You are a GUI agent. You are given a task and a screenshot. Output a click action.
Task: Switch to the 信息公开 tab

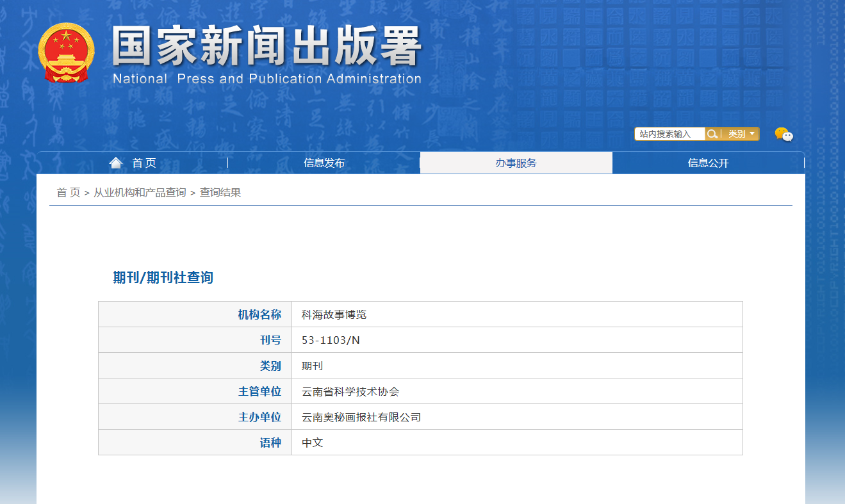[708, 163]
